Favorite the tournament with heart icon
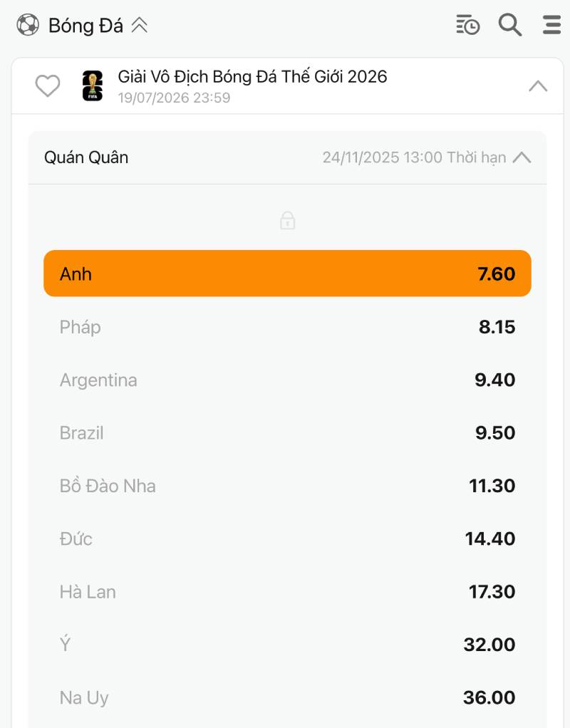The width and height of the screenshot is (570, 728). (48, 86)
